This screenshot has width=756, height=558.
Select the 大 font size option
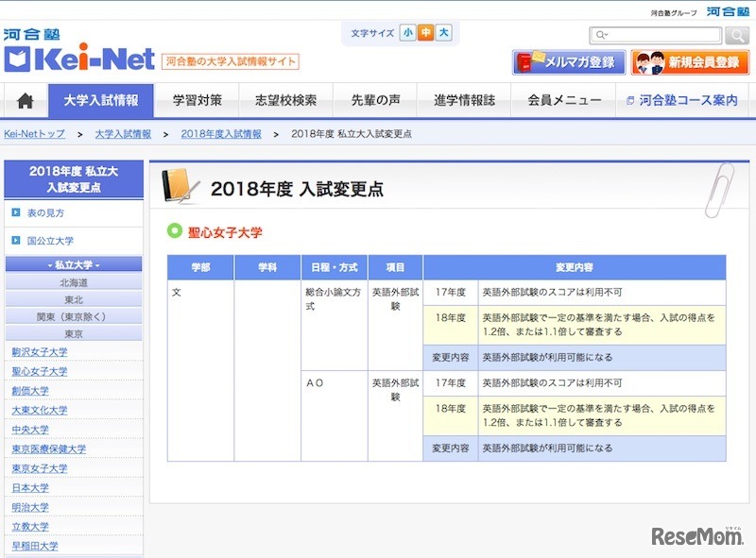point(445,33)
